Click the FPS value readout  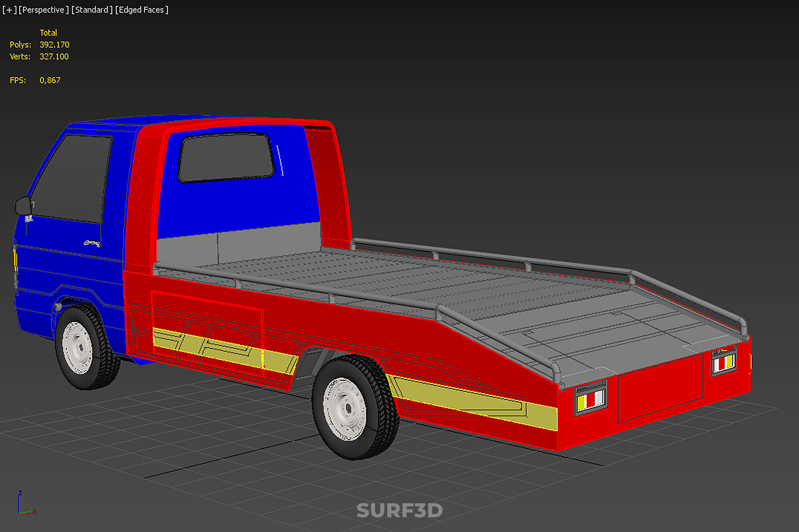tap(50, 80)
